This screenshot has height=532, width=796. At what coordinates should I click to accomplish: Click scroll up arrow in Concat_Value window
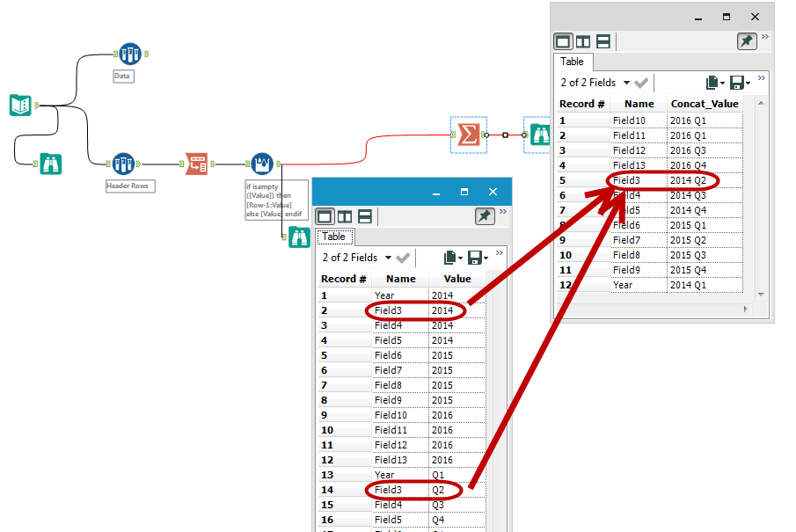click(761, 103)
